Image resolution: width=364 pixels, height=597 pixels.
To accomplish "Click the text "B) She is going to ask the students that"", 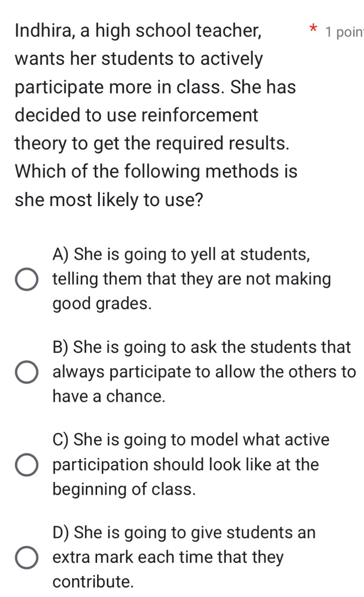I will pos(201,347).
